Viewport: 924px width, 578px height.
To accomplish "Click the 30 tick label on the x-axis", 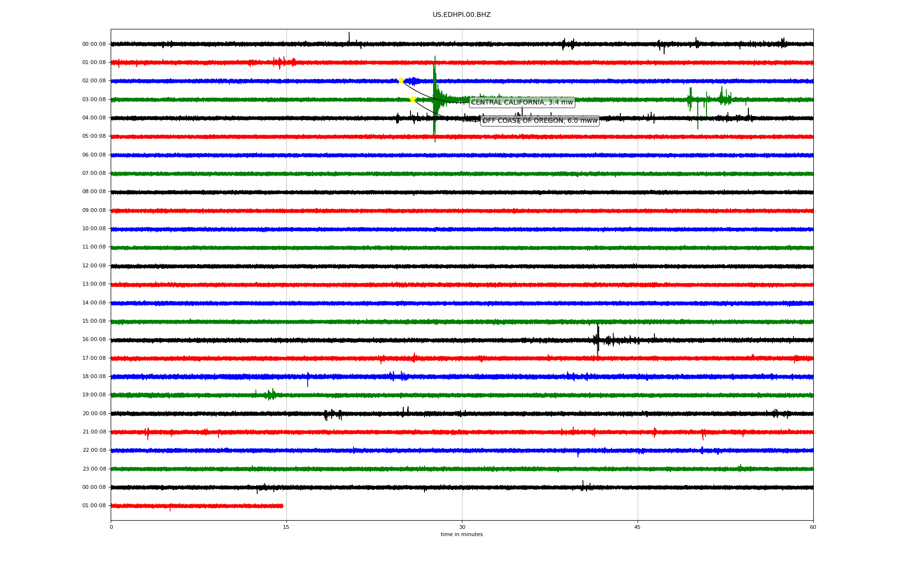I will 462,527.
